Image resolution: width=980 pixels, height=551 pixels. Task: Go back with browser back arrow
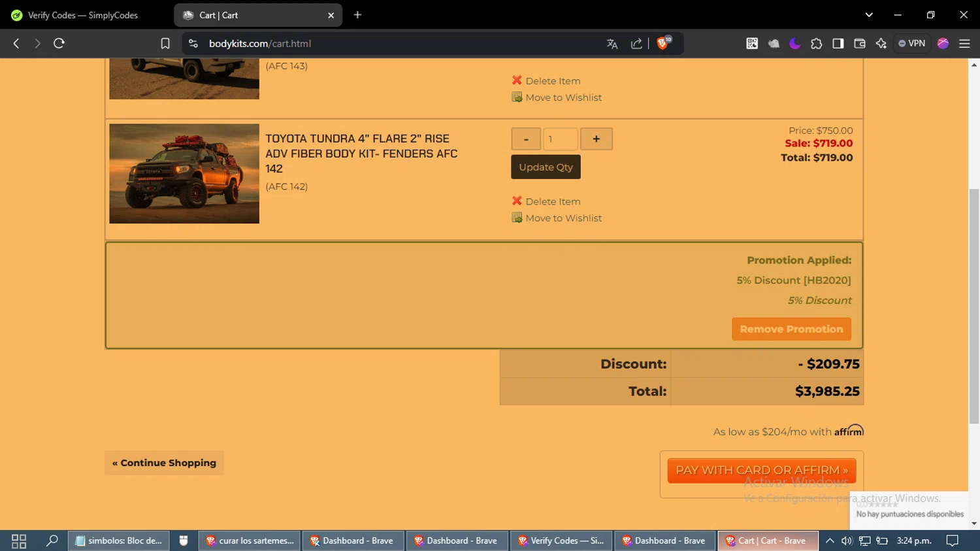point(16,43)
